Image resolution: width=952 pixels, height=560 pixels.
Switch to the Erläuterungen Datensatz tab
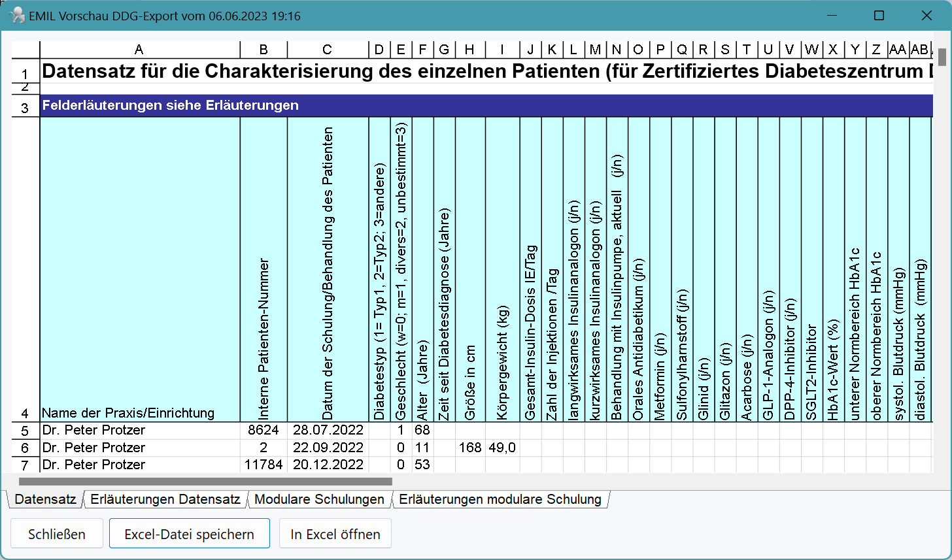165,499
